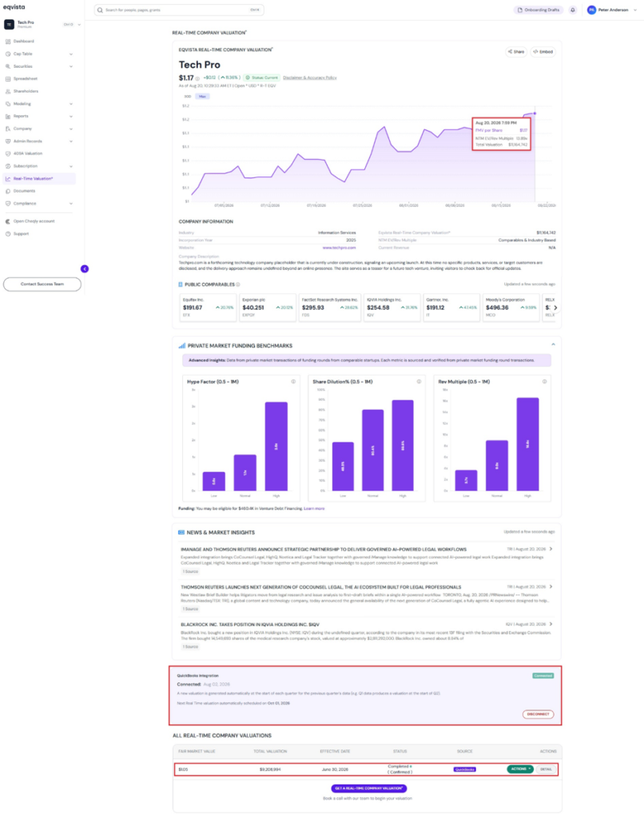This screenshot has width=644, height=818.
Task: Click the Cap Table pie icon
Action: point(8,54)
